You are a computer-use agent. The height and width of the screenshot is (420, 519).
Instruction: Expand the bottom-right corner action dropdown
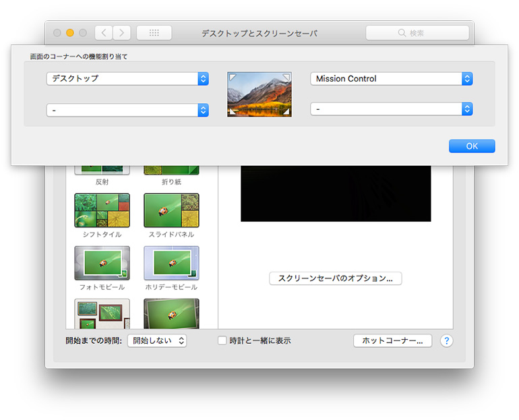[391, 109]
